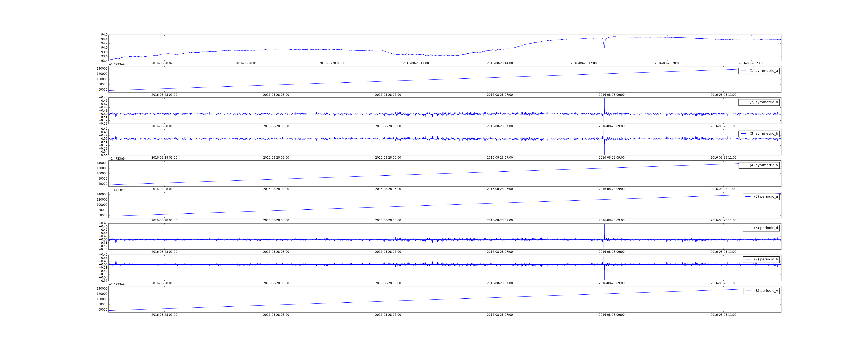Select the "2016-08-28 05:00" label under the top plot
This screenshot has width=868, height=347.
[x=248, y=63]
